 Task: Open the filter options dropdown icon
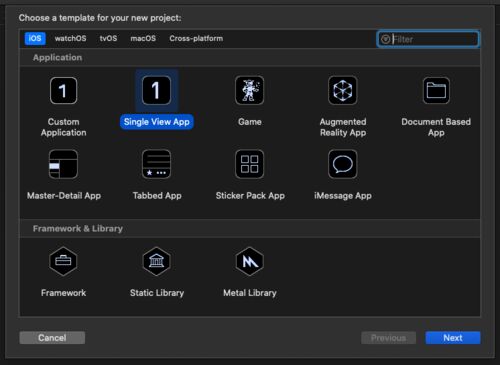[x=385, y=39]
